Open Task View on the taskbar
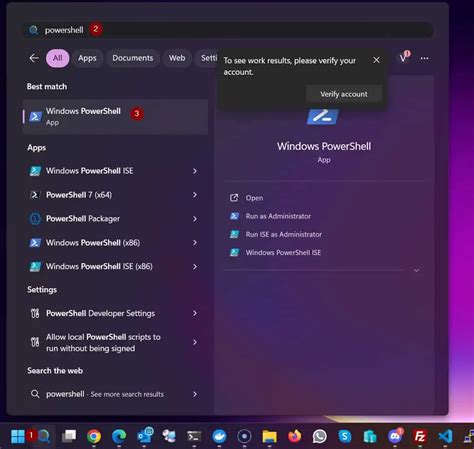This screenshot has width=474, height=449. click(69, 436)
